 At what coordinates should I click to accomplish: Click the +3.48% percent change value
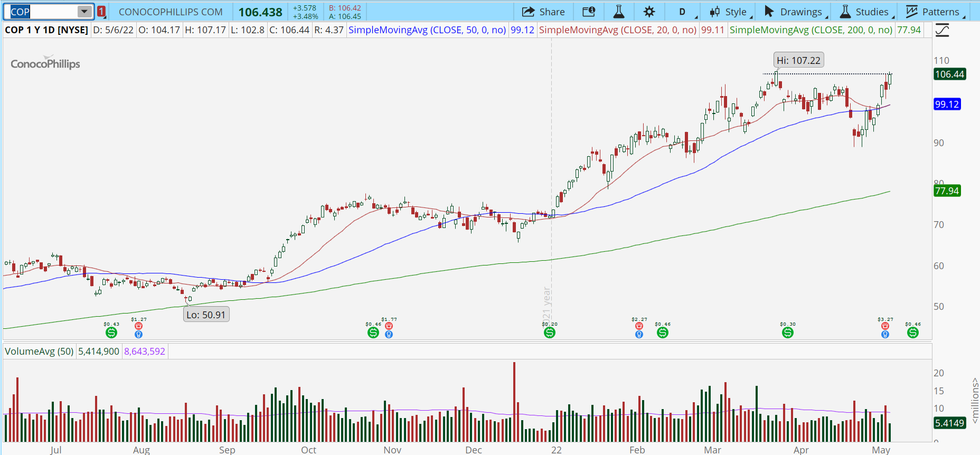click(305, 16)
